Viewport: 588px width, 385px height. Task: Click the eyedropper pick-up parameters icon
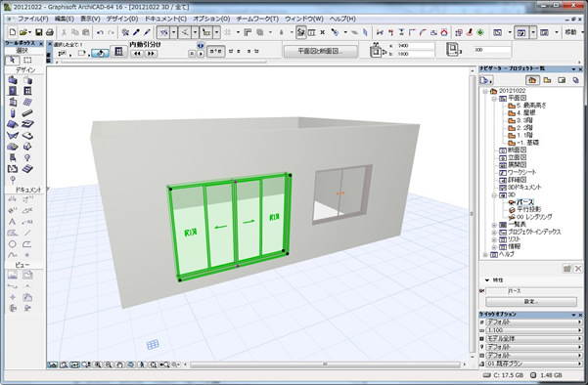[x=137, y=32]
